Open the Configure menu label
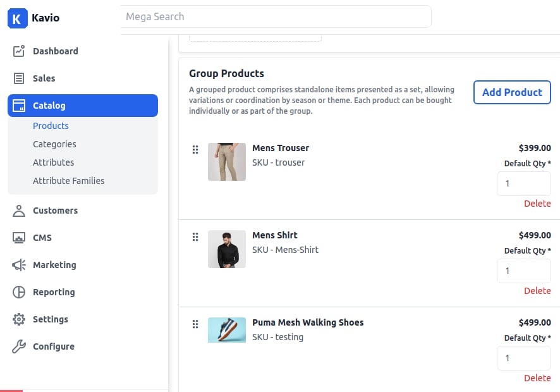The width and height of the screenshot is (560, 392). pos(54,346)
